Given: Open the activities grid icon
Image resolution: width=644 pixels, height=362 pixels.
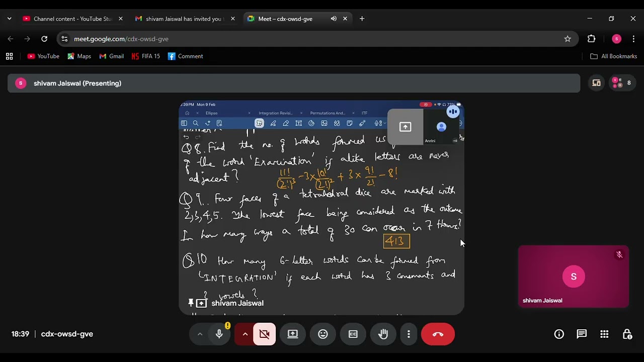Looking at the screenshot, I should point(604,334).
